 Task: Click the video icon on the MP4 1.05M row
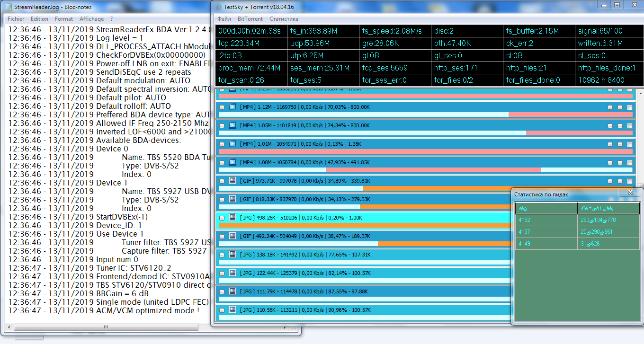tap(233, 126)
